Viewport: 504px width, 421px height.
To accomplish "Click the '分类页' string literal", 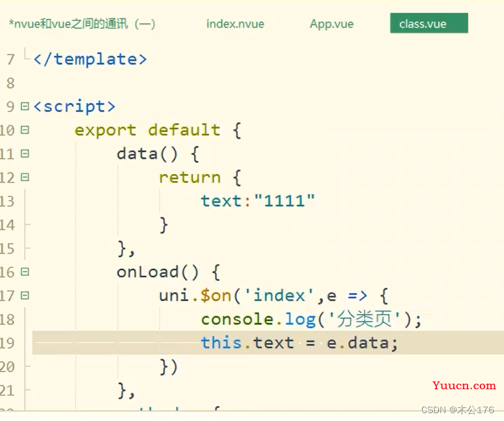I will tap(365, 319).
